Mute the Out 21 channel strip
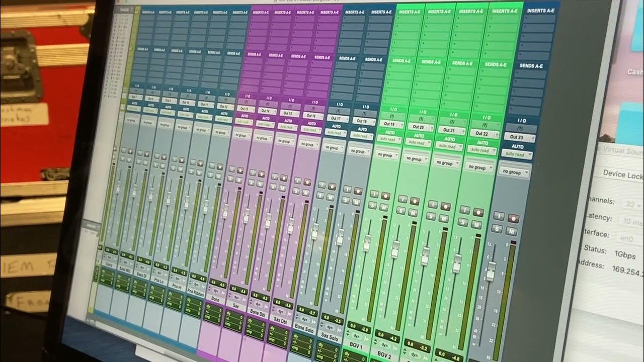This screenshot has height=362, width=644. (x=444, y=219)
